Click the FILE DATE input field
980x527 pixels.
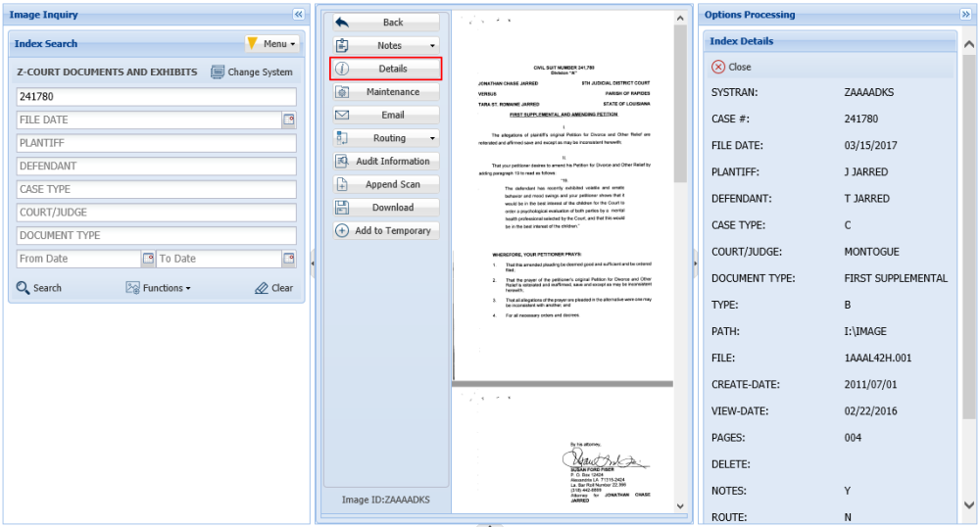tap(149, 120)
